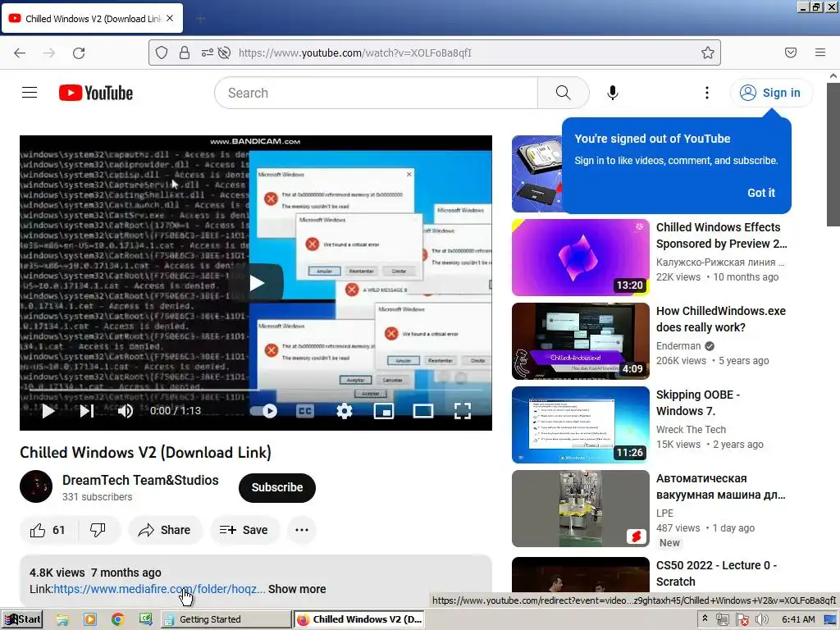Start voice search with microphone icon

point(612,93)
